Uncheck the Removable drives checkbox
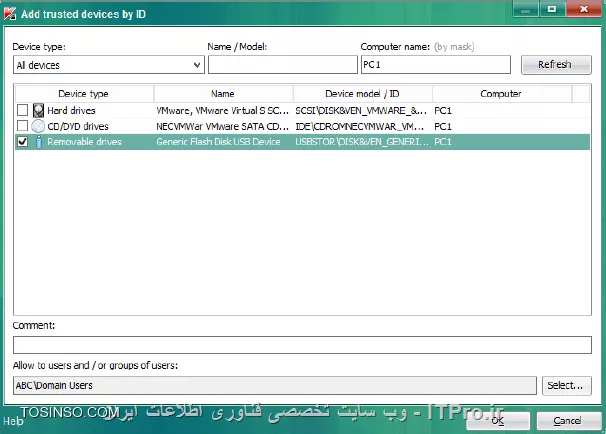This screenshot has width=606, height=434. 22,142
